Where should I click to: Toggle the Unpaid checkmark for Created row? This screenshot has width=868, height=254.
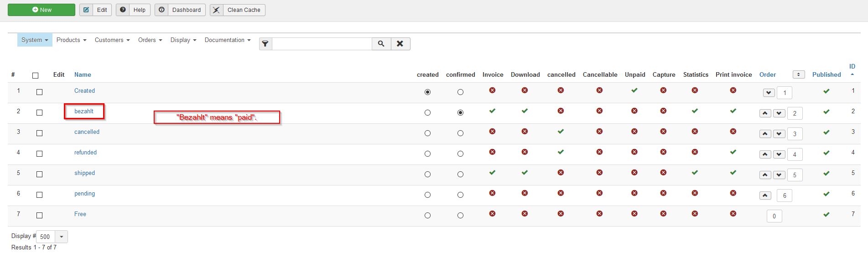pyautogui.click(x=634, y=90)
